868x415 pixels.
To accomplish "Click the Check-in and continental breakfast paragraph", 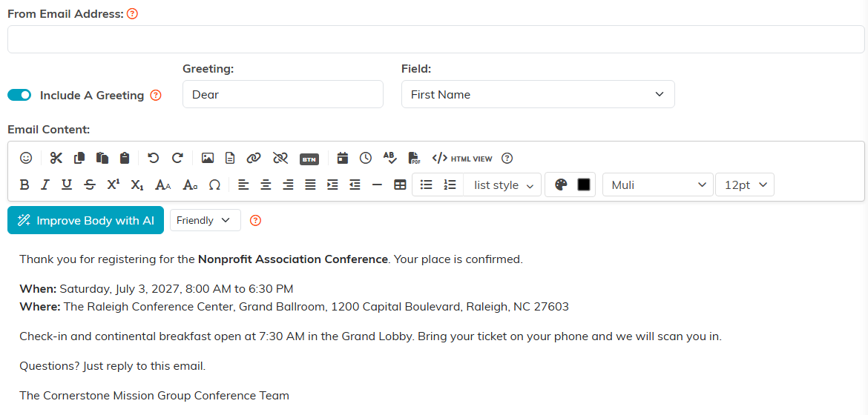I will pyautogui.click(x=370, y=336).
